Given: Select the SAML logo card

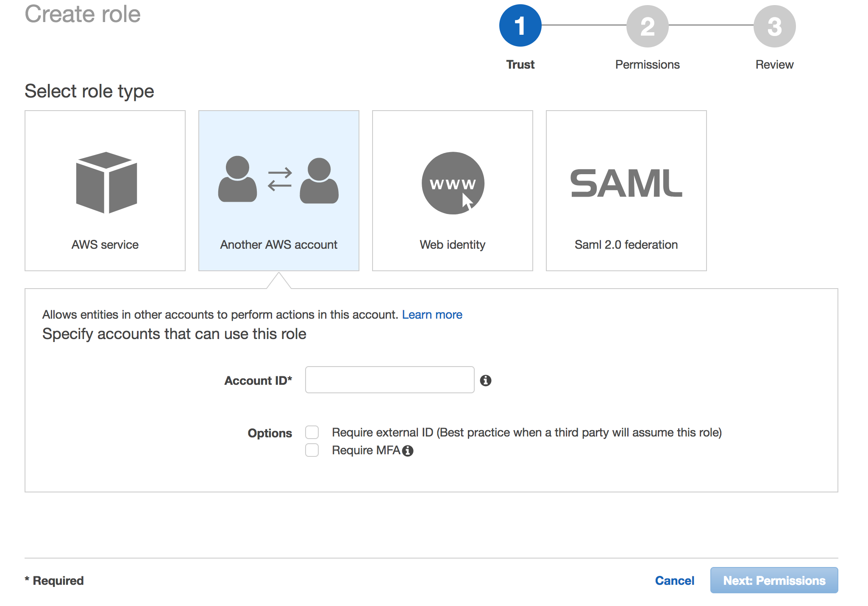Looking at the screenshot, I should pyautogui.click(x=626, y=191).
